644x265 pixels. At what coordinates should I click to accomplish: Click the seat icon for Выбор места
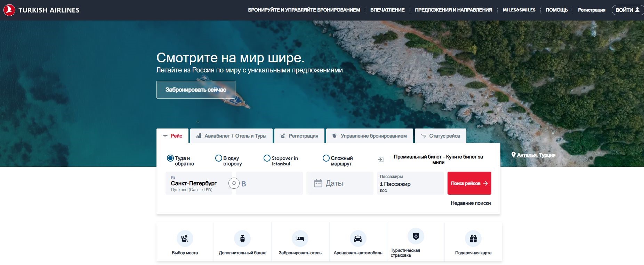tap(185, 239)
